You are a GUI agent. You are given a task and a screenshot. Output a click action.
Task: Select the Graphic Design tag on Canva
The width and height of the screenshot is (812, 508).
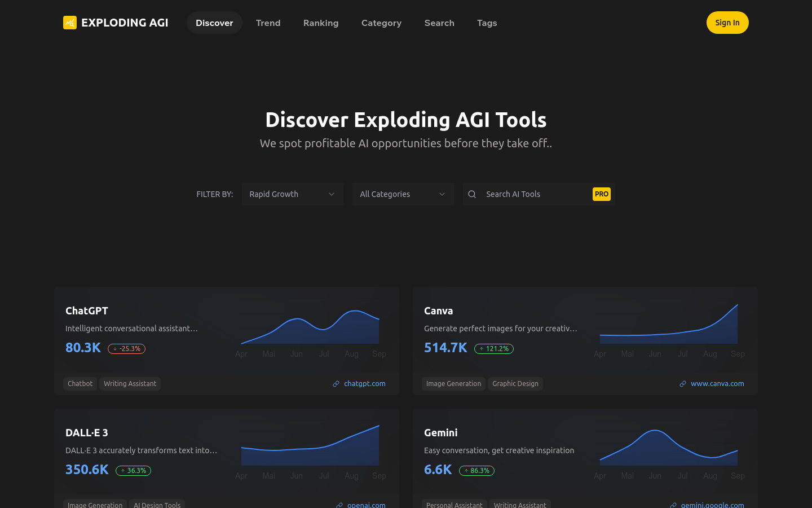(x=515, y=384)
